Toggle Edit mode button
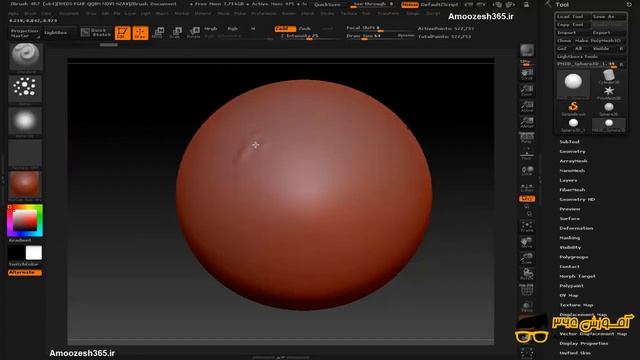Viewport: 640px width, 360px height. (x=122, y=33)
